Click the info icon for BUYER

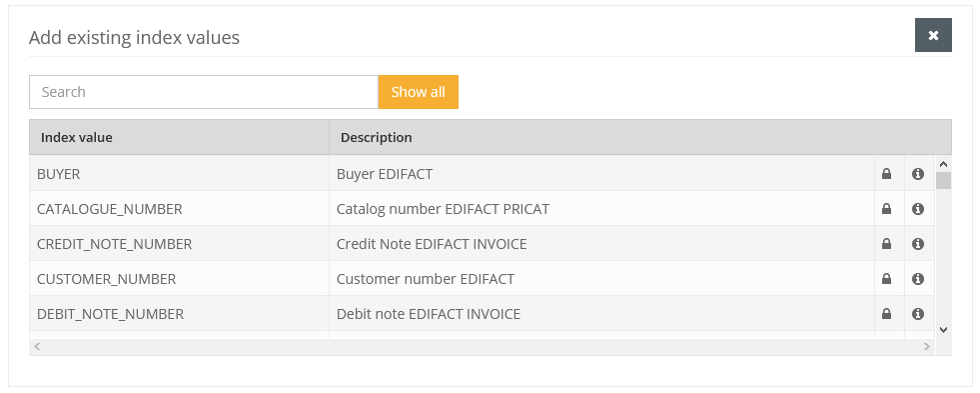coord(917,173)
